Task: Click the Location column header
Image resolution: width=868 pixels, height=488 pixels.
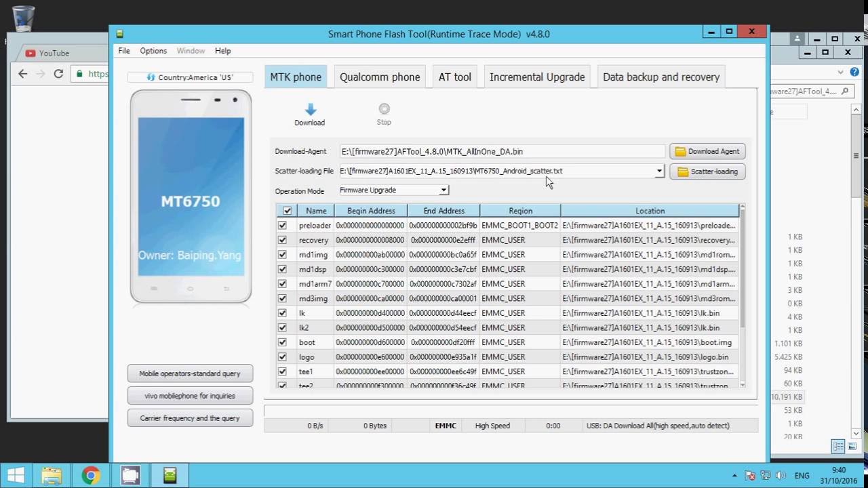Action: click(x=650, y=211)
